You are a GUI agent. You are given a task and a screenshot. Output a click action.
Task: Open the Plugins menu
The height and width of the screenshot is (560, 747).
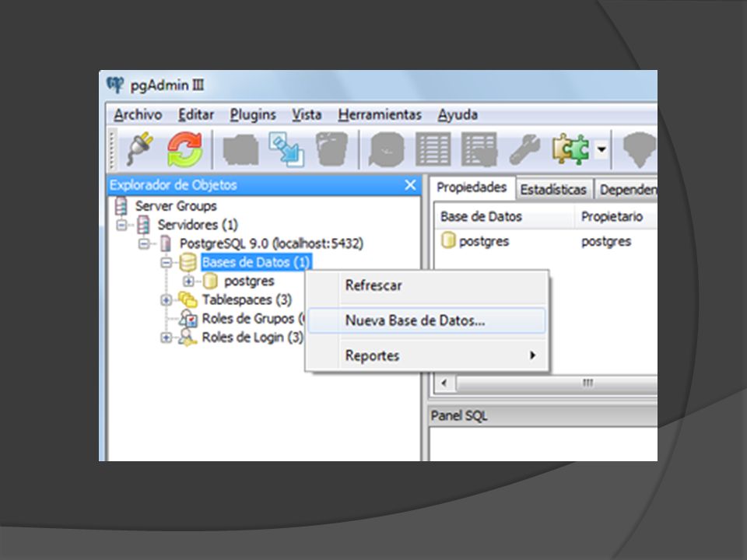point(253,115)
